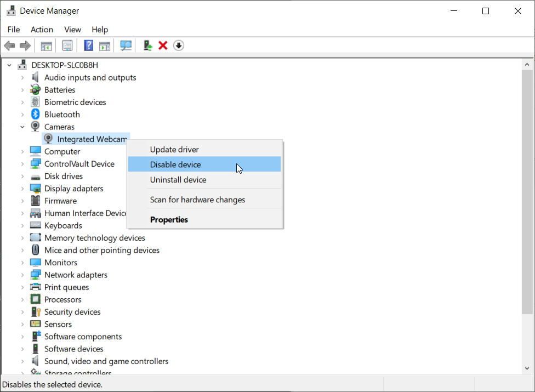Image resolution: width=535 pixels, height=392 pixels.
Task: Click the View menu
Action: [72, 29]
